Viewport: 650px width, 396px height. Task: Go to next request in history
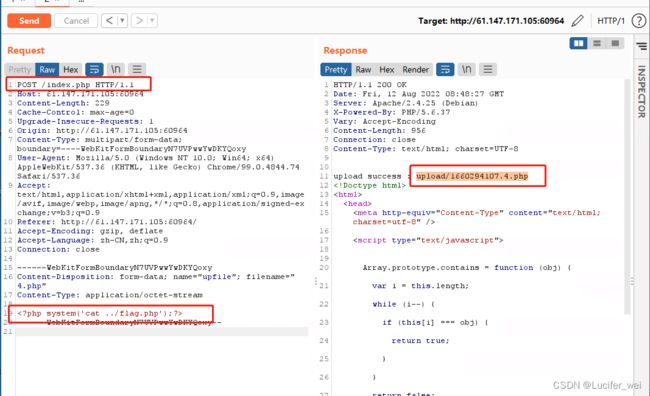click(139, 20)
